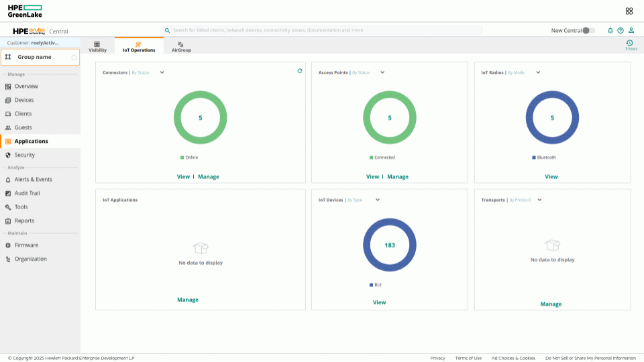Toggle the New Central switch

(x=588, y=30)
